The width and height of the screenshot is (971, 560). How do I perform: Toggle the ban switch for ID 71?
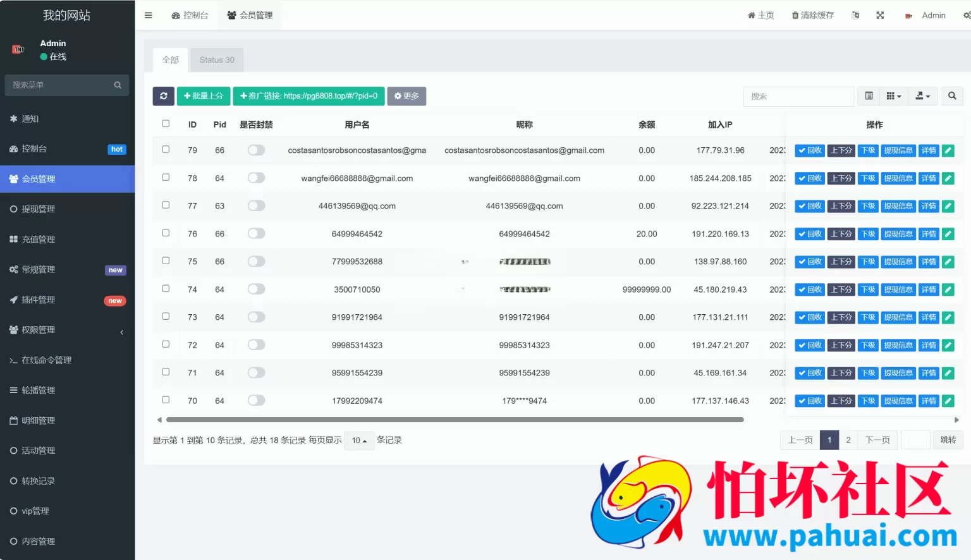[256, 373]
